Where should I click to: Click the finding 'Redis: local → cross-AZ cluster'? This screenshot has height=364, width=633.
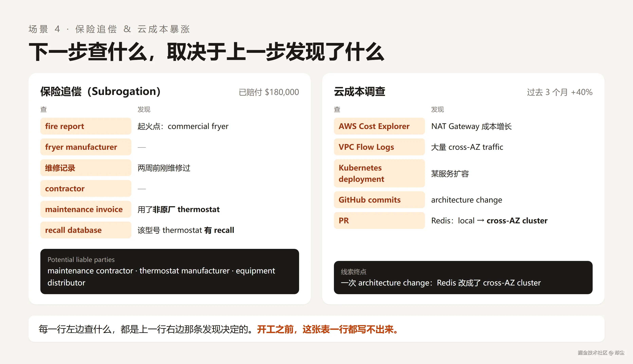point(489,221)
